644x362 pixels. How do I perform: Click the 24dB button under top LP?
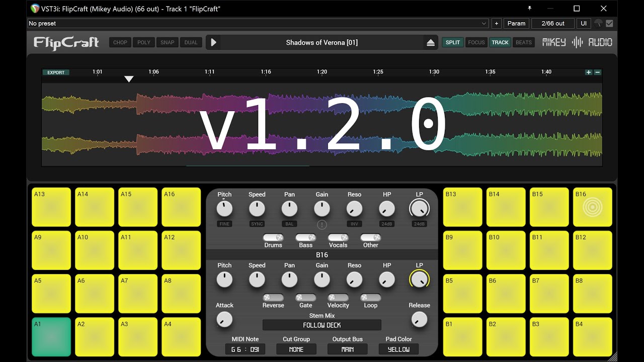pos(419,224)
